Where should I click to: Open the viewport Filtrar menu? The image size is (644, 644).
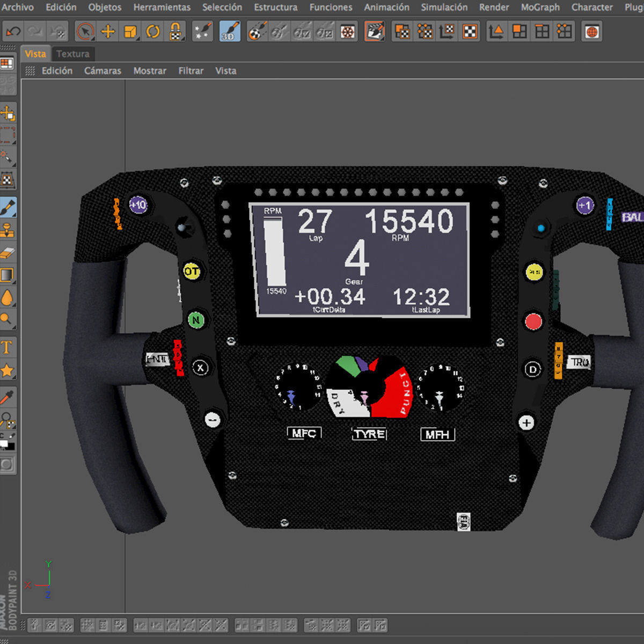click(x=191, y=70)
